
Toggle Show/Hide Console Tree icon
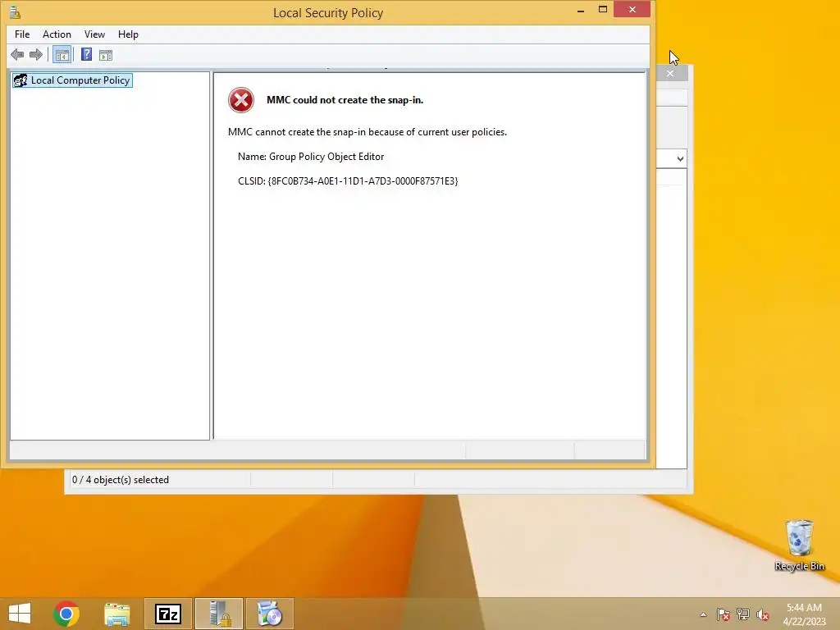pyautogui.click(x=62, y=55)
